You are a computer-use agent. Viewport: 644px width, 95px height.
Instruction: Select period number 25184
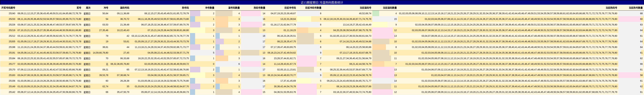pyautogui.click(x=12, y=58)
